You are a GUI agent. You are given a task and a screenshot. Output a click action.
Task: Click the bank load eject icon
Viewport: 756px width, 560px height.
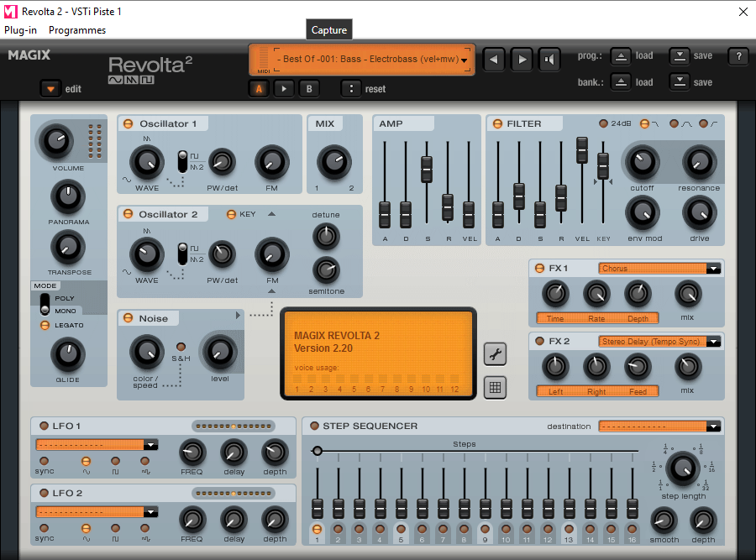click(621, 82)
